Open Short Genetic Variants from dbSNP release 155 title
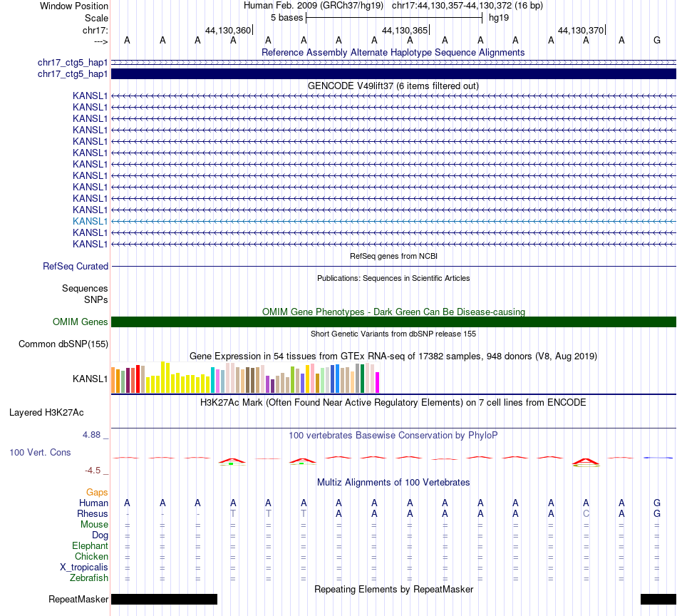677x616 pixels. pyautogui.click(x=393, y=334)
